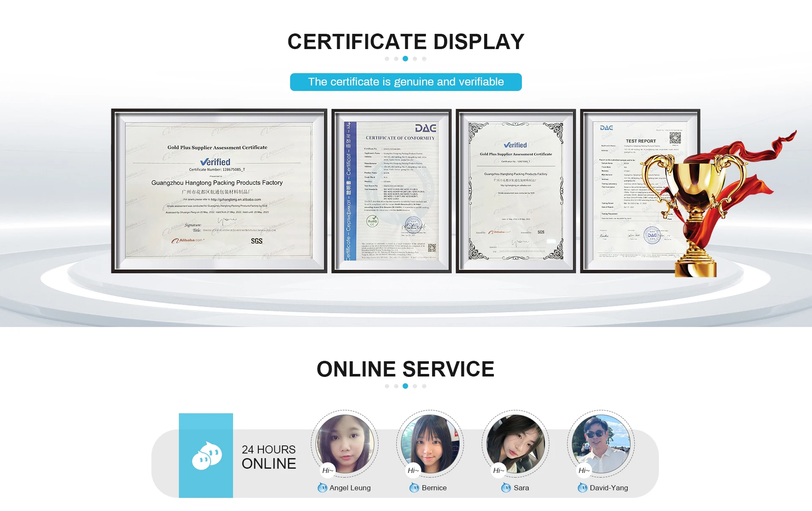Click the 'certificate is genuine and verifiable' banner

[406, 82]
